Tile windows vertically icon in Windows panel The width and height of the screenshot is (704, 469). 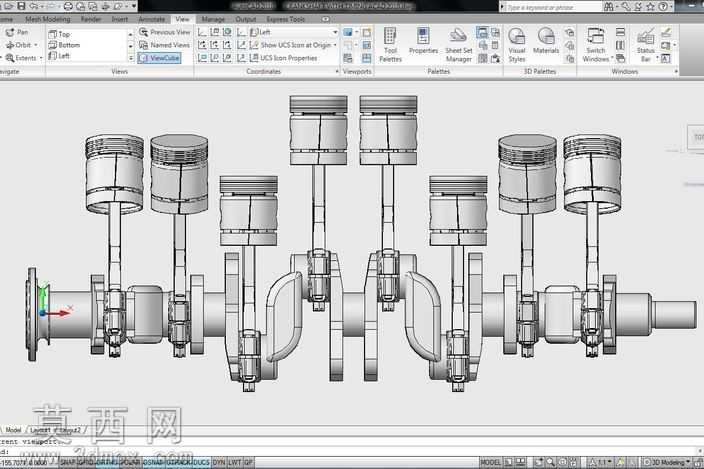click(x=620, y=45)
